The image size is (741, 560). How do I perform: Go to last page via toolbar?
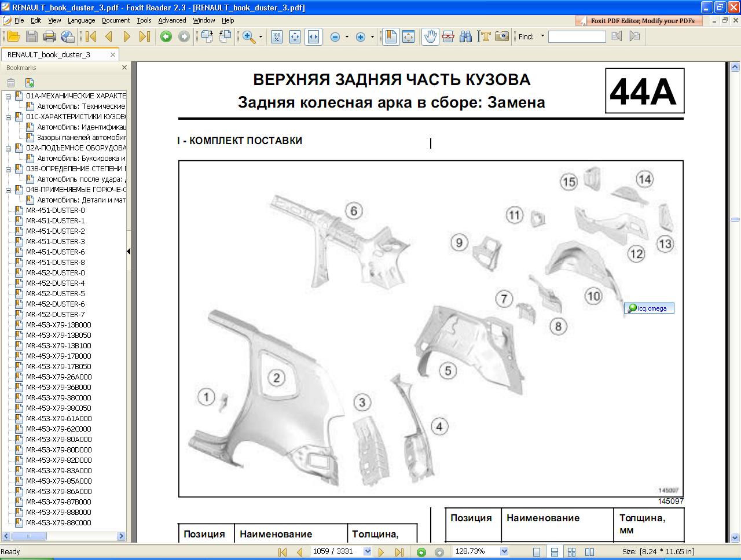coord(145,36)
